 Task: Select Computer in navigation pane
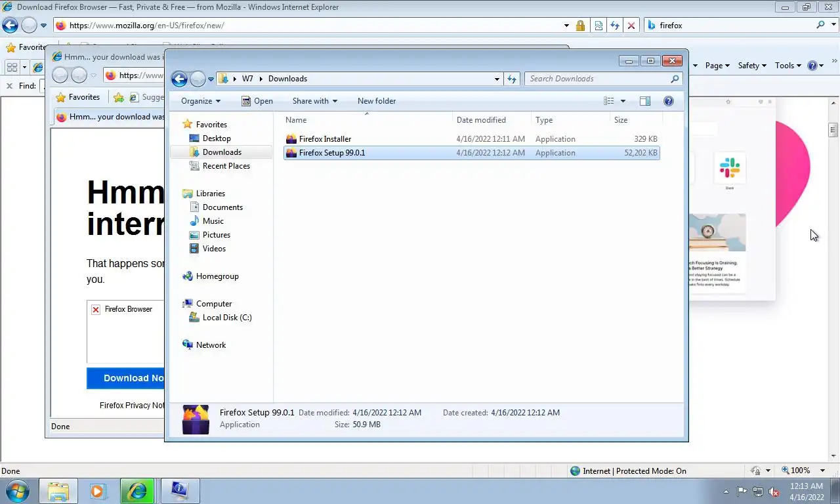coord(207,304)
